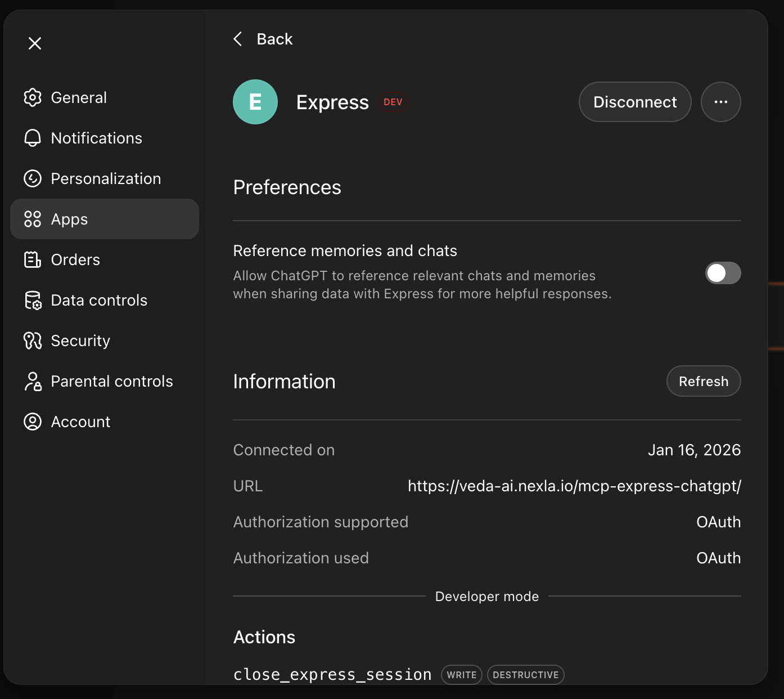784x699 pixels.
Task: Click the DEV badge beside Express
Action: [393, 102]
